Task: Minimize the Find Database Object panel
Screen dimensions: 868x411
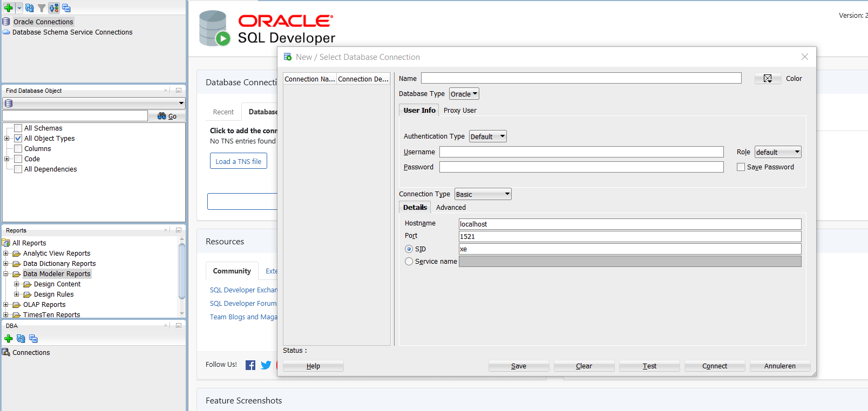Action: 179,91
